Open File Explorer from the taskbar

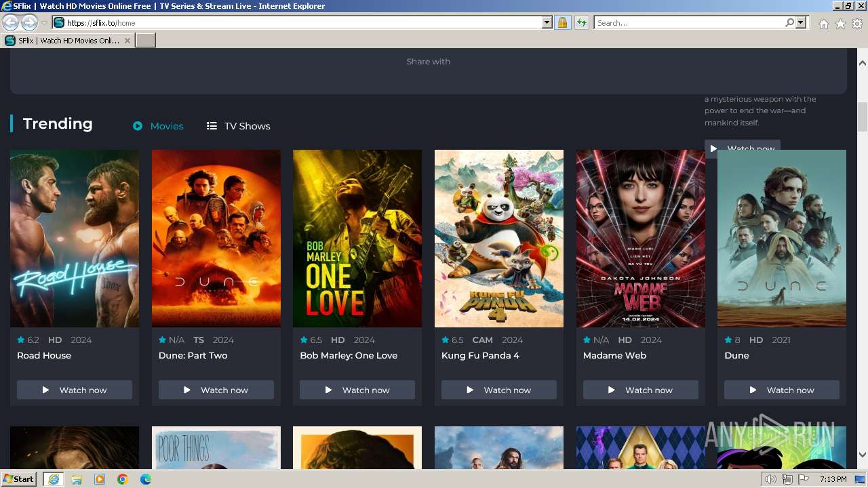click(77, 479)
